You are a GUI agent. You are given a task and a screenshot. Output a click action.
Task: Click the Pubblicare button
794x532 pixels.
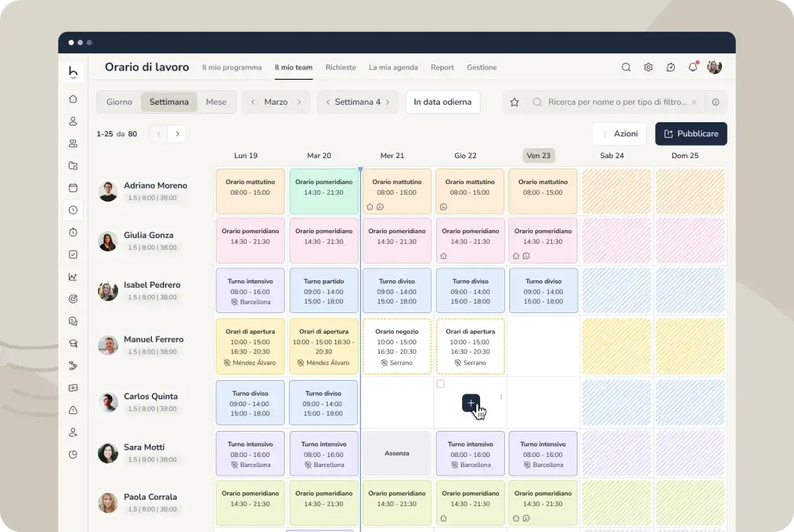tap(691, 134)
